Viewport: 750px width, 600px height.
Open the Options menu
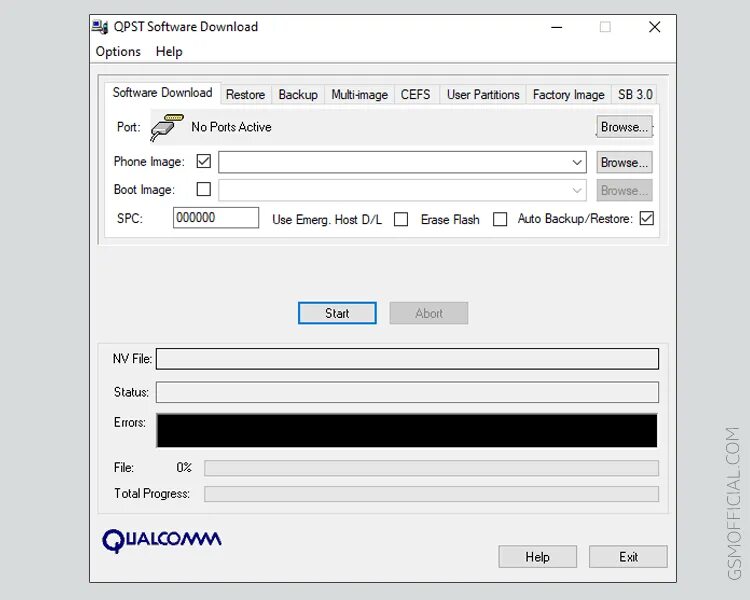click(118, 51)
